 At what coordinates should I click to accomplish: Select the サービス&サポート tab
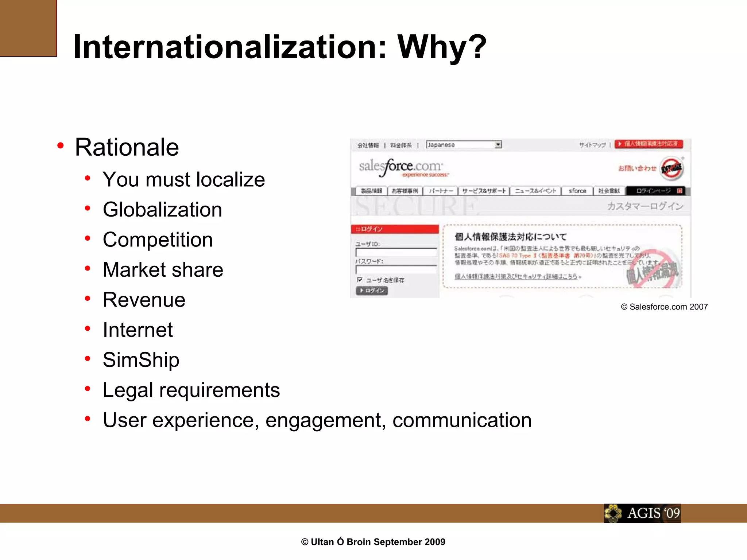pos(484,191)
